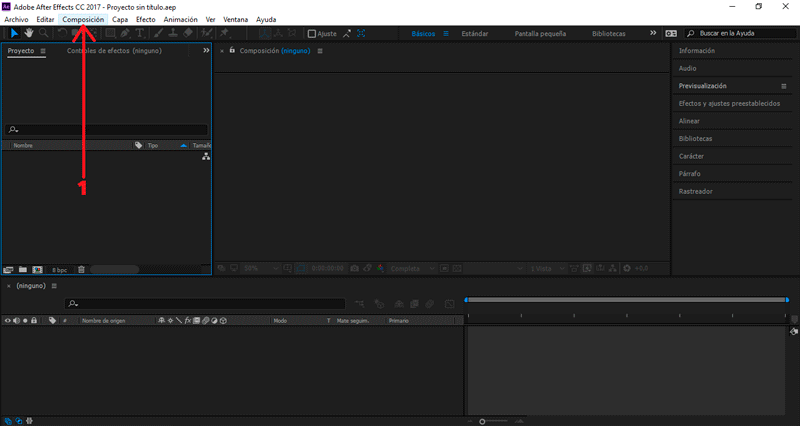
Task: Select the Eraser tool
Action: [x=188, y=33]
